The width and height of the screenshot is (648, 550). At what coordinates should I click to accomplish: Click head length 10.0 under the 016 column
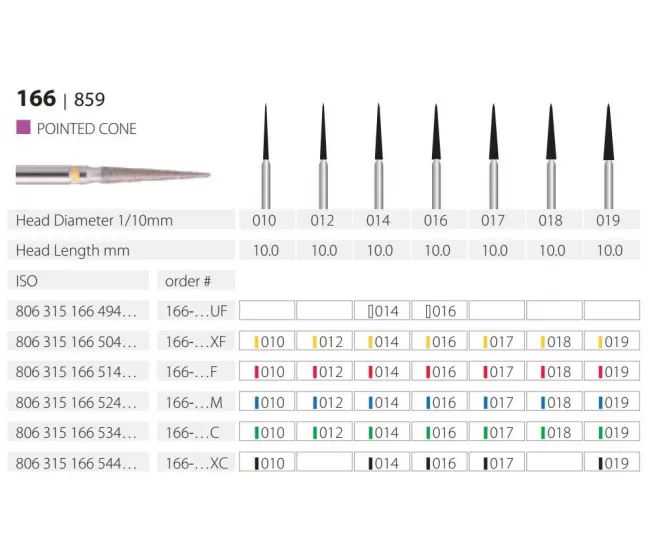[x=438, y=250]
